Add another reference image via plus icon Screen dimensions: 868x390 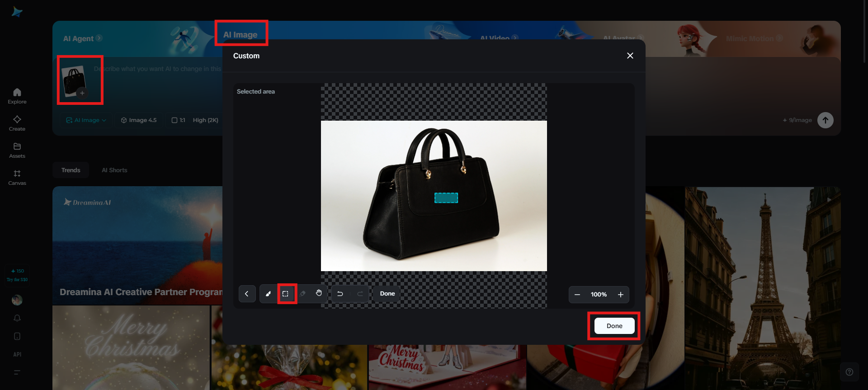point(82,93)
